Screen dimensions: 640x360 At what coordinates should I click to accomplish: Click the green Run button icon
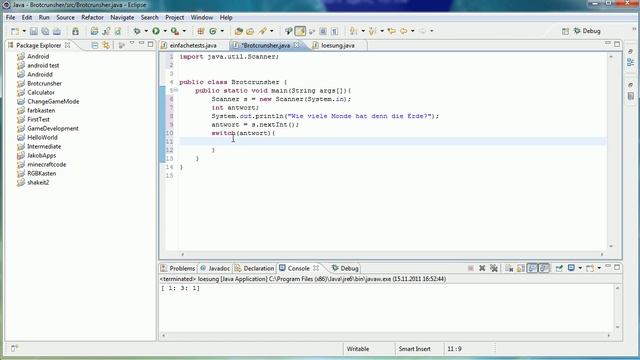click(x=156, y=31)
